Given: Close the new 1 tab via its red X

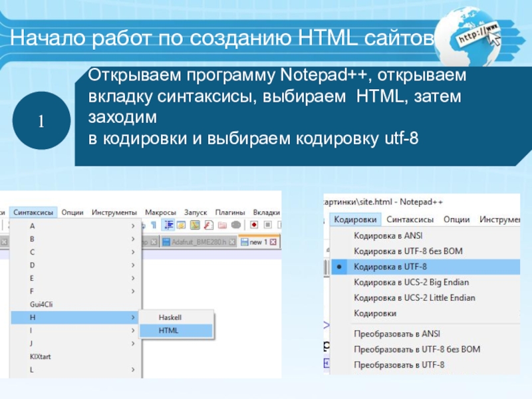Looking at the screenshot, I should tap(273, 242).
